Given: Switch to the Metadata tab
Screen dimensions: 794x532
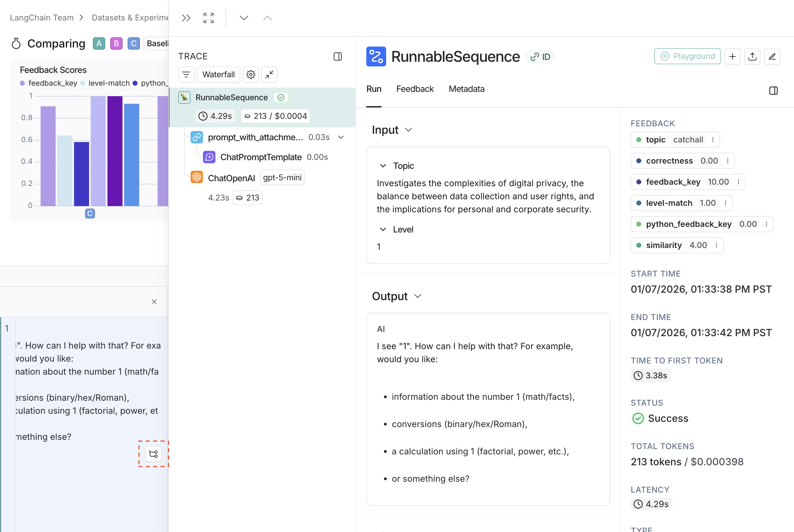Looking at the screenshot, I should click(x=466, y=89).
